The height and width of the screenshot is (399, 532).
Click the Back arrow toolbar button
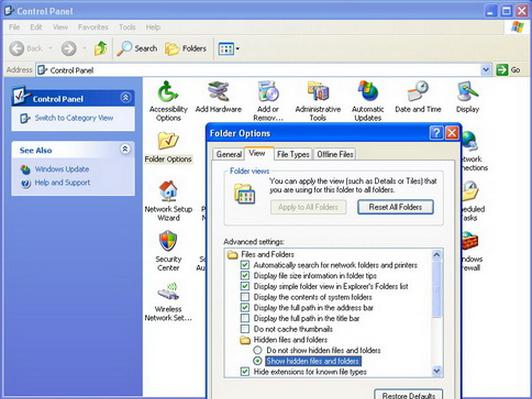[x=17, y=49]
